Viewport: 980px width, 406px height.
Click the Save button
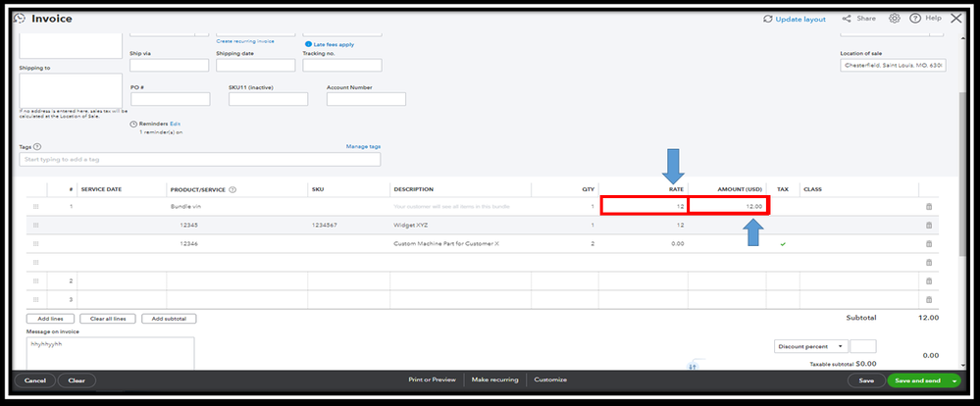pos(866,381)
